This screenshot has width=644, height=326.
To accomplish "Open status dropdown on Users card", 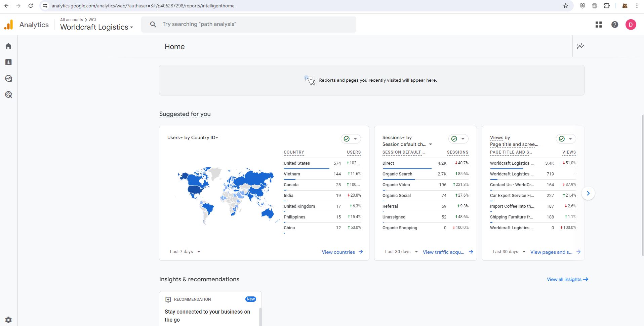I will pos(351,139).
